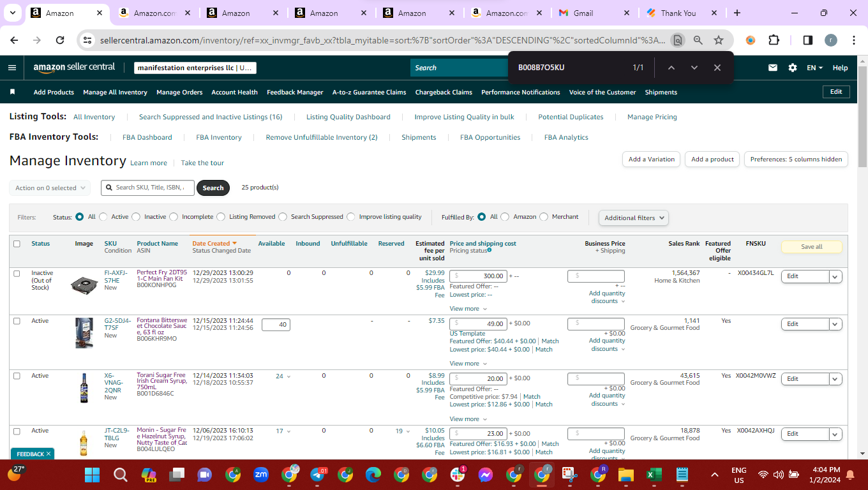Go to previous find-in-page match

[671, 68]
